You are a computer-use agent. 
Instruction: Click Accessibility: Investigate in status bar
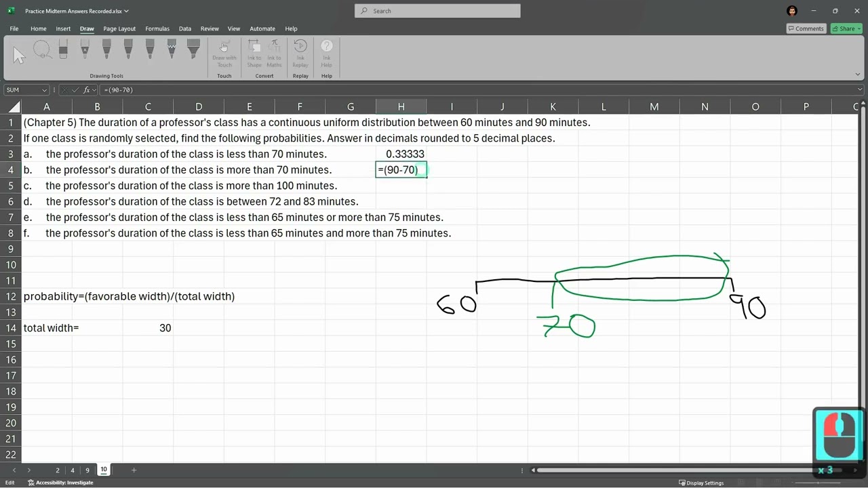point(60,483)
